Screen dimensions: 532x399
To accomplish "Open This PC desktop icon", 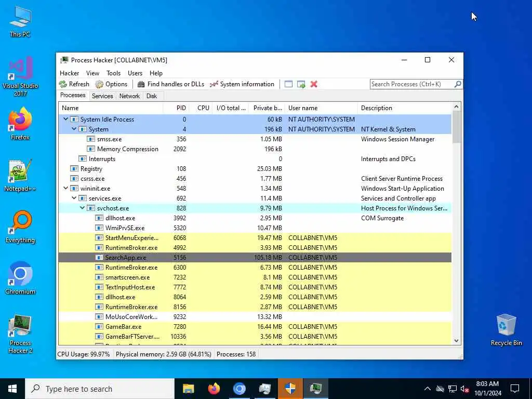I will tap(20, 22).
